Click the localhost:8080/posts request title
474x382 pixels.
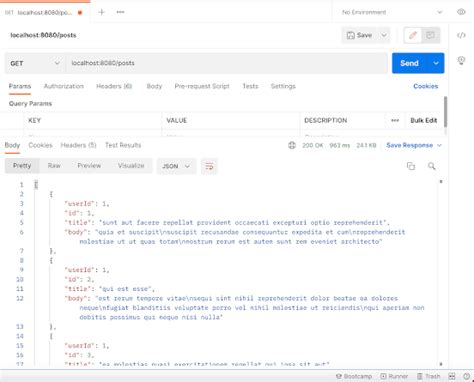[43, 35]
